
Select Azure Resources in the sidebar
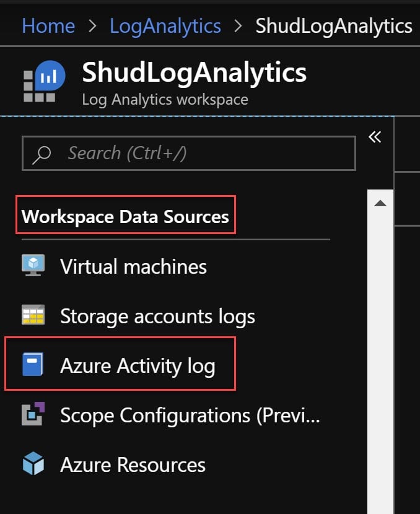[x=132, y=464]
